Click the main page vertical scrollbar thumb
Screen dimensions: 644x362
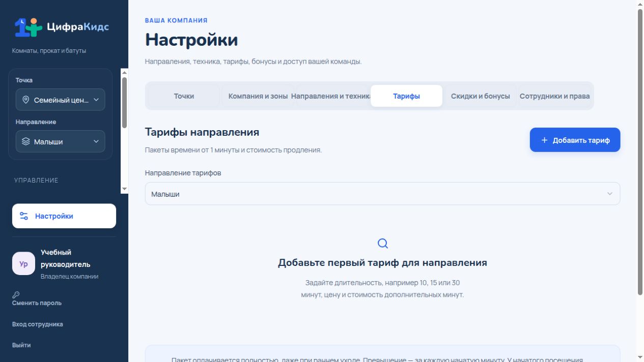click(640, 152)
